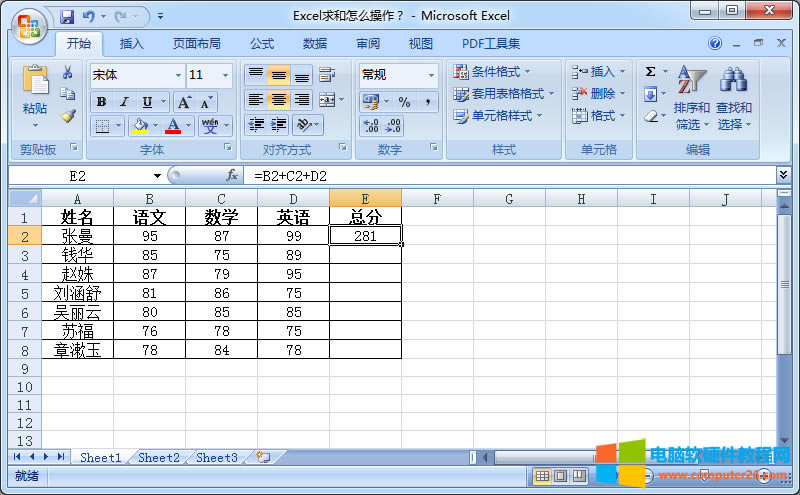800x495 pixels.
Task: Toggle underline formatting
Action: click(x=147, y=102)
